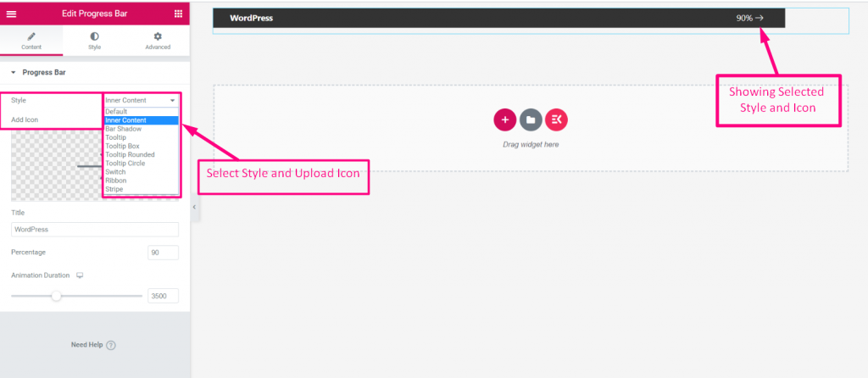This screenshot has width=868, height=378.
Task: Open the widgets grid icon
Action: pos(178,14)
